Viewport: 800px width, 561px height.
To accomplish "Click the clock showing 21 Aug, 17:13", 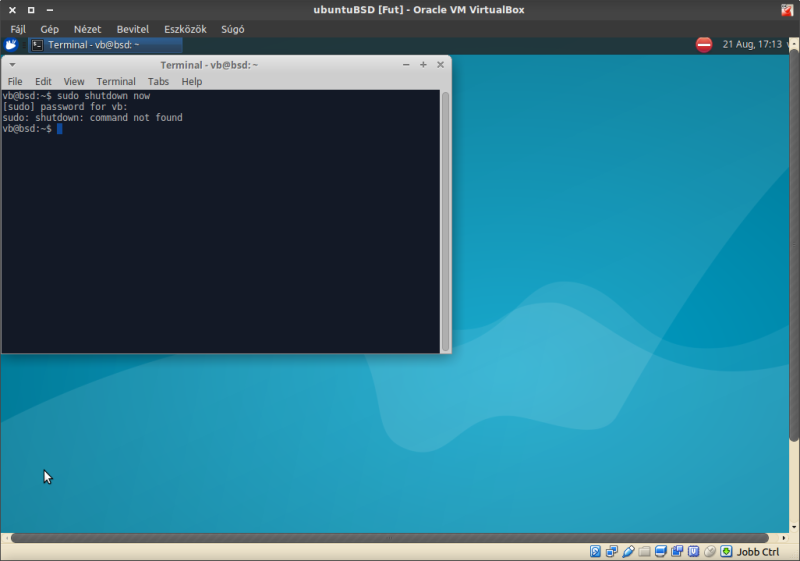I will [752, 44].
